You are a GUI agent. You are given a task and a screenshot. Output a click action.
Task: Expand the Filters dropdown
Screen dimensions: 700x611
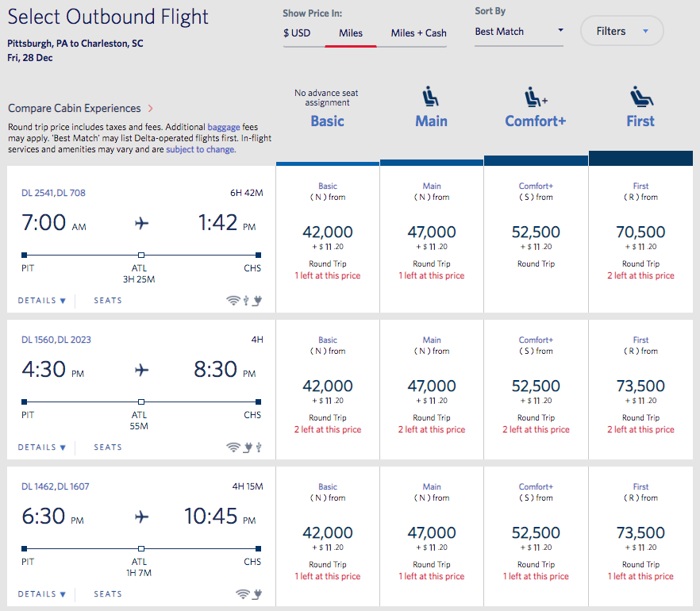pos(622,32)
